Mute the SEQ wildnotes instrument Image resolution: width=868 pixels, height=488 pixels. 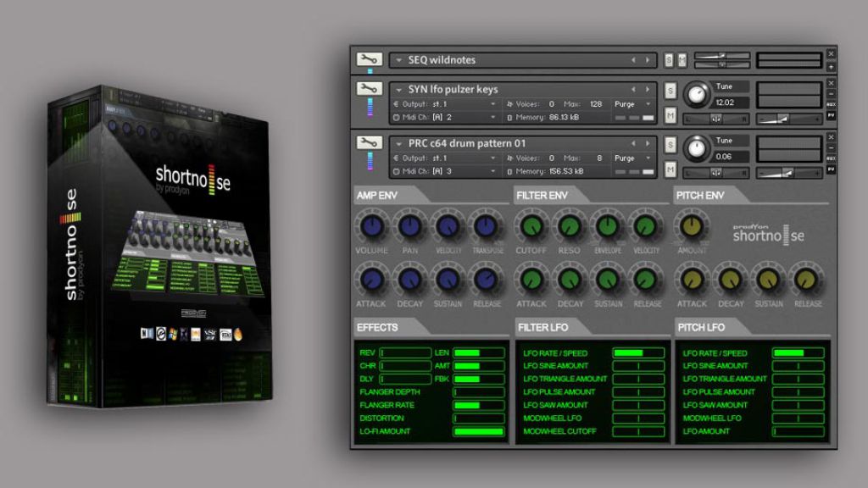click(682, 60)
